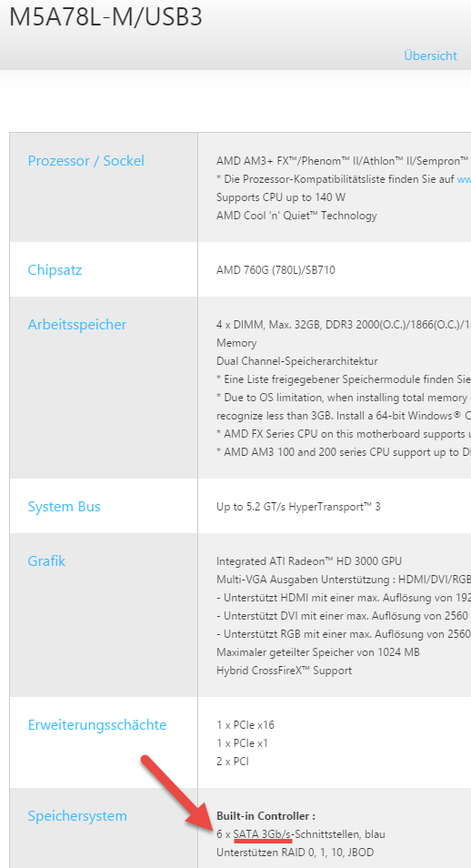Select the Prozessor / Sockel heading
Viewport: 471px width, 868px height.
[85, 161]
